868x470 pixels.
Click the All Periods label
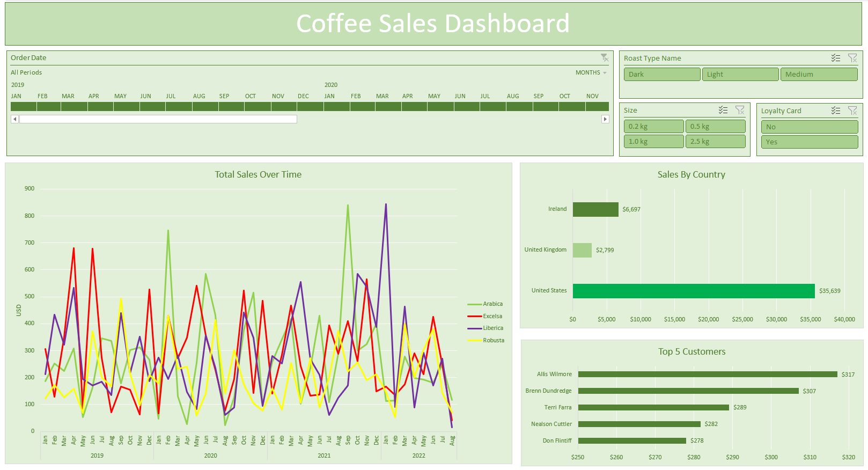click(x=26, y=72)
